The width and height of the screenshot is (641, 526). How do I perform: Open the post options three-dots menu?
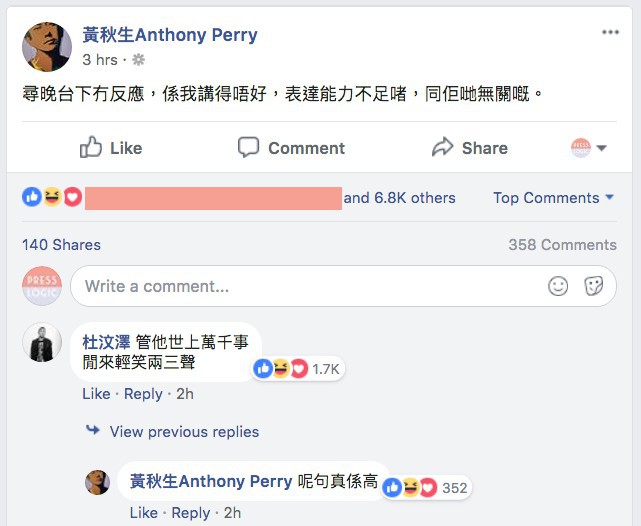point(610,33)
